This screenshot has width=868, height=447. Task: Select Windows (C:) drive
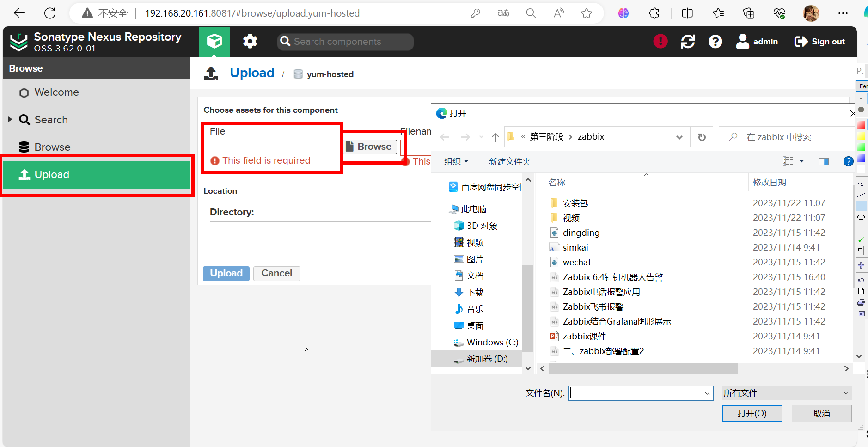pos(486,342)
